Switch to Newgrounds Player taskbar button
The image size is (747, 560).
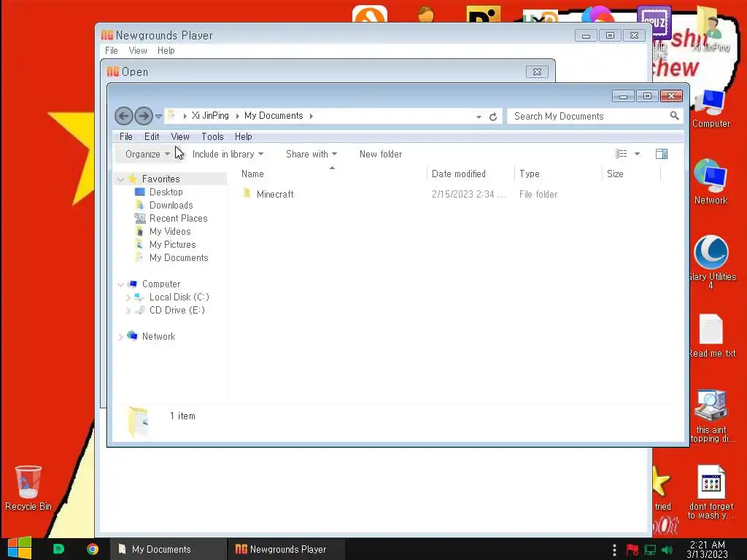pyautogui.click(x=285, y=549)
